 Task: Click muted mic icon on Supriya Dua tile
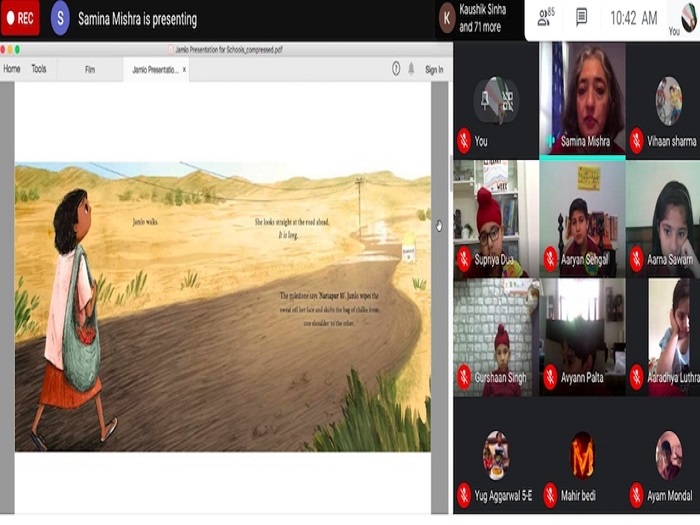coord(464,259)
